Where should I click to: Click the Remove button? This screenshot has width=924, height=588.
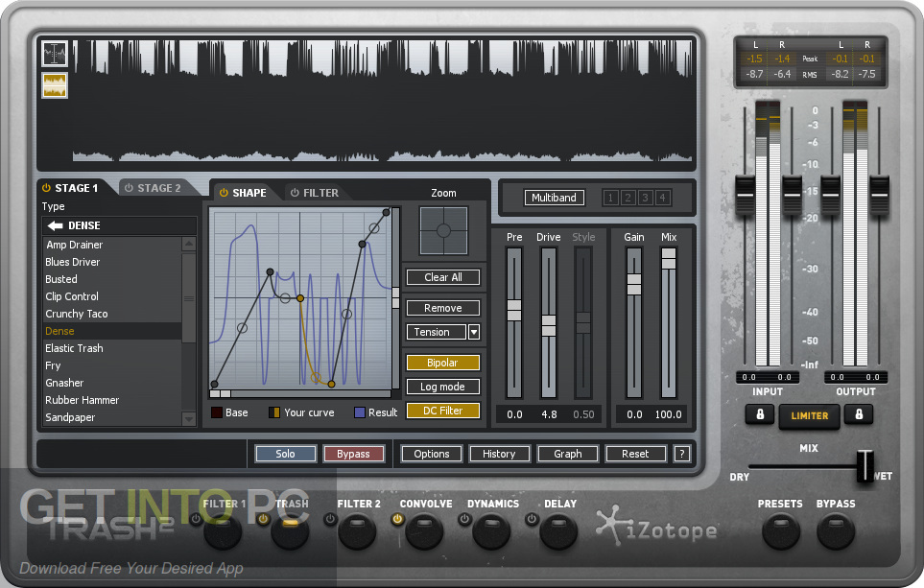[x=443, y=308]
